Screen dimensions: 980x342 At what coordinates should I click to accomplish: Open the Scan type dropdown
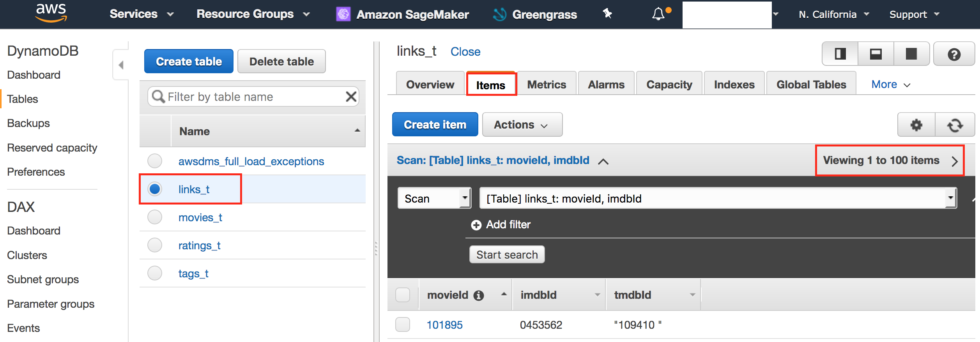tap(434, 199)
